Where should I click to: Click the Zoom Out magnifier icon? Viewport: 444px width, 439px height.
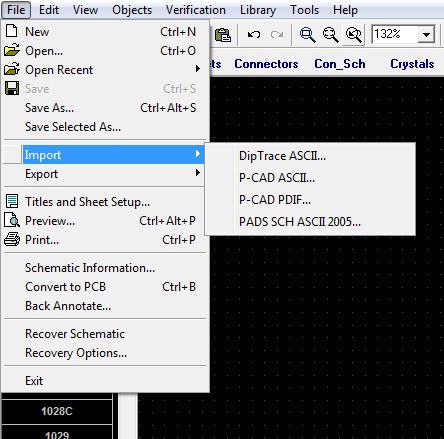(330, 35)
